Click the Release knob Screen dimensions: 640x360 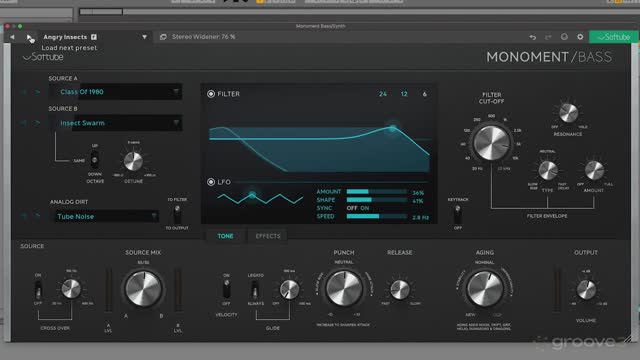(x=400, y=289)
